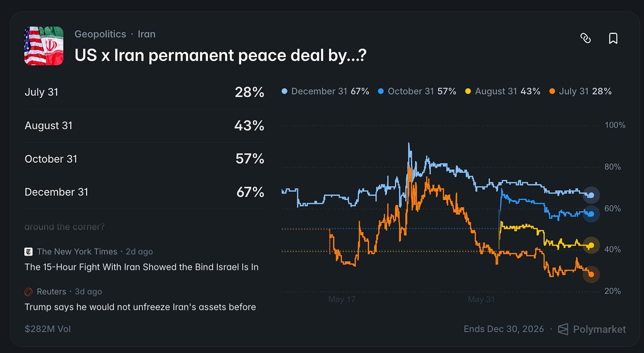Viewport: 644px width, 353px height.
Task: Open the market title heading
Action: pyautogui.click(x=220, y=55)
